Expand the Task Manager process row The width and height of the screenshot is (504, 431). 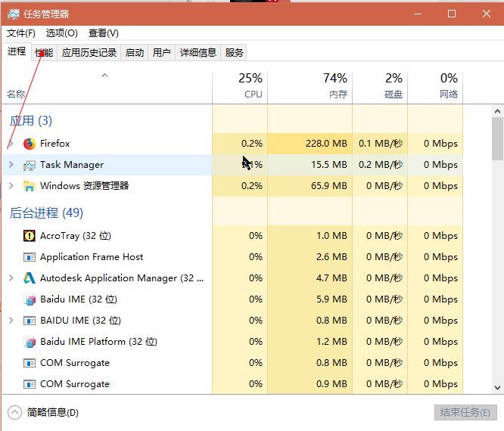pos(11,165)
